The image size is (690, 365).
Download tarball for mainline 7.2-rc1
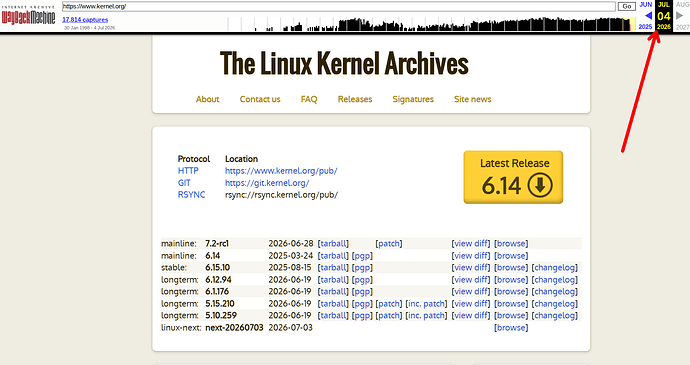pos(333,243)
